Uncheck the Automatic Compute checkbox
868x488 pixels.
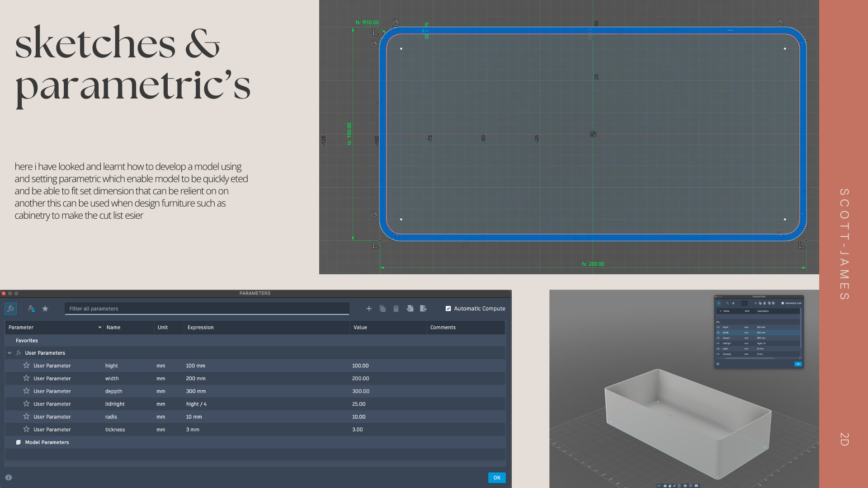pos(448,309)
